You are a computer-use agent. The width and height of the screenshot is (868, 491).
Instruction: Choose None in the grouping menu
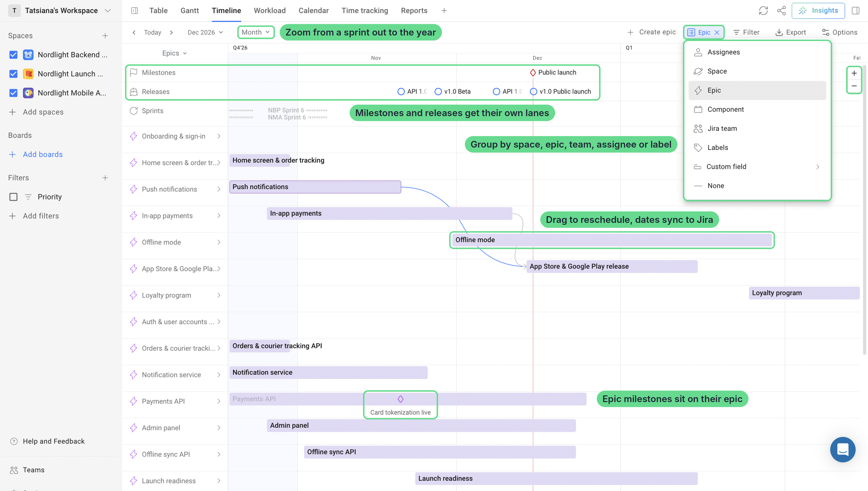click(757, 186)
